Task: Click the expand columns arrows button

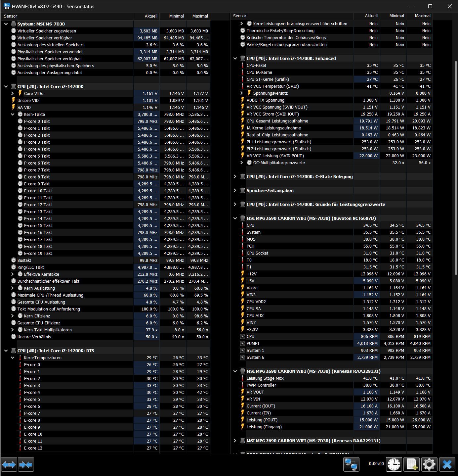Action: click(x=9, y=465)
